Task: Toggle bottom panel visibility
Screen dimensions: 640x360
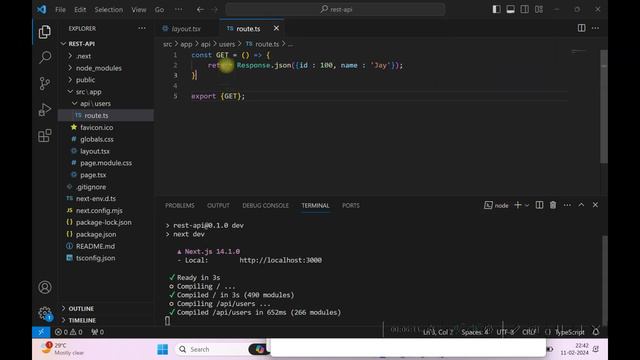Action: pyautogui.click(x=511, y=9)
